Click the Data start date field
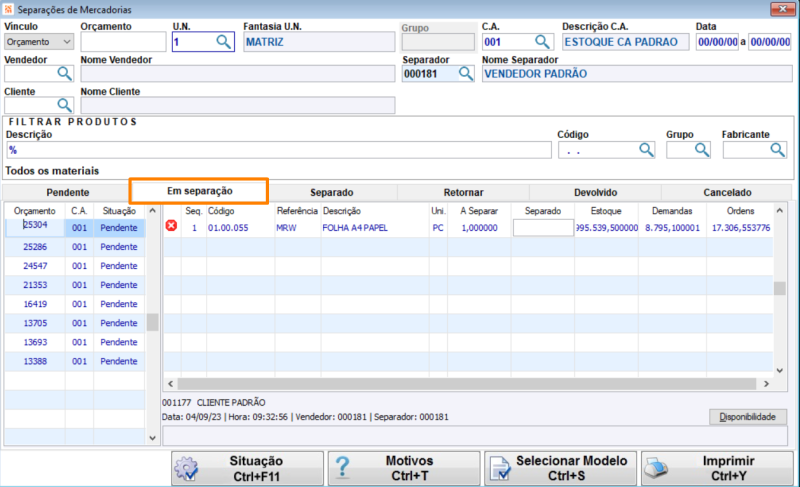The width and height of the screenshot is (800, 487). click(x=717, y=42)
